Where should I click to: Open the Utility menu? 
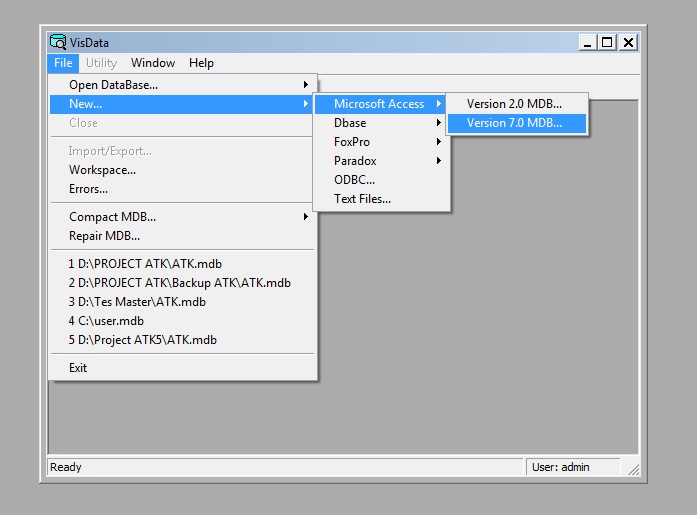[101, 63]
